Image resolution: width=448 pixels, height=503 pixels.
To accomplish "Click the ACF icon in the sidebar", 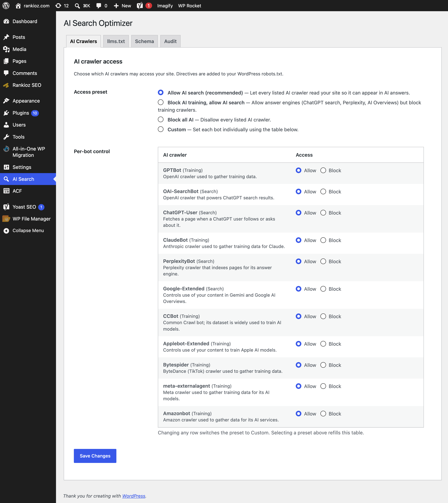I will point(6,191).
